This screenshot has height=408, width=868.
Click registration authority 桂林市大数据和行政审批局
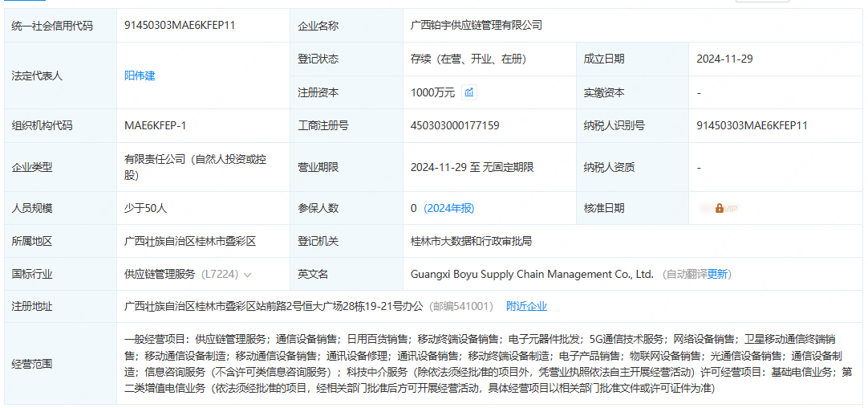pos(471,241)
